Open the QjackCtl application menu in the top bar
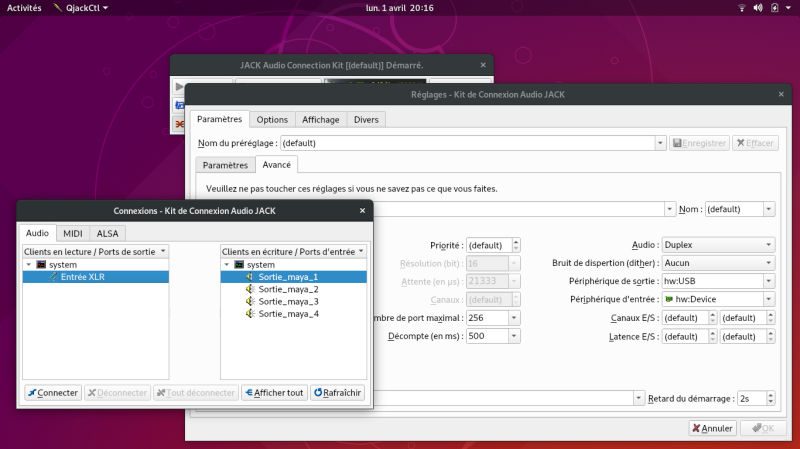The height and width of the screenshot is (449, 800). tap(81, 8)
